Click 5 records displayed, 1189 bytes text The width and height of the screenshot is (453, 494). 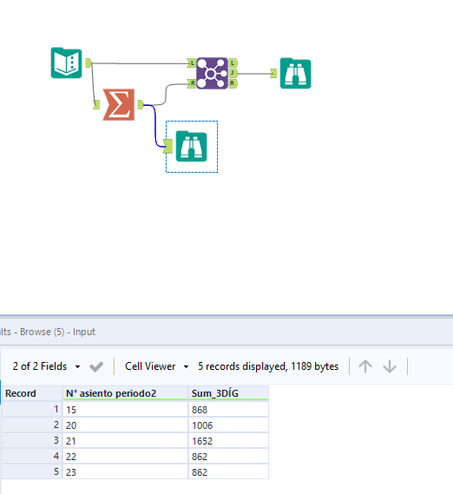268,366
